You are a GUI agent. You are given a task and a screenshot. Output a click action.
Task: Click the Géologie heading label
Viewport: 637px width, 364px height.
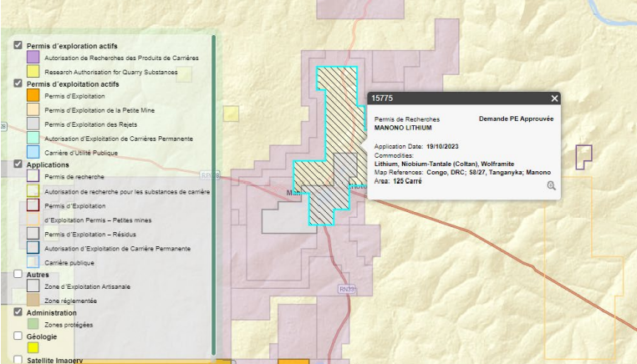[42, 336]
